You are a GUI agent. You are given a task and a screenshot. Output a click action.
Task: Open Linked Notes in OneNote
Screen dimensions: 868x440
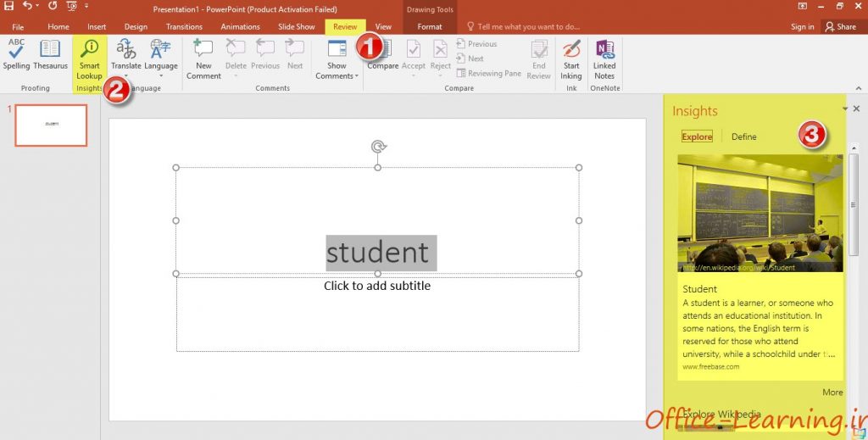pos(604,60)
